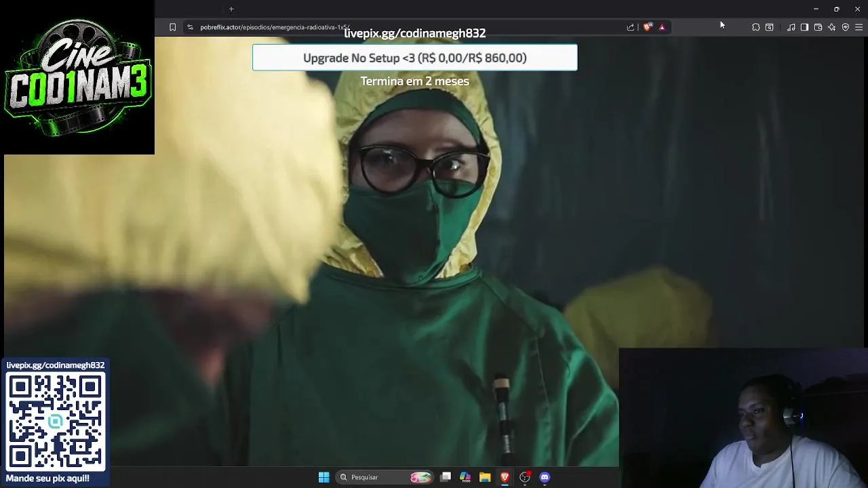
Task: Click the Cine Cod1nam3 logo
Action: (77, 77)
